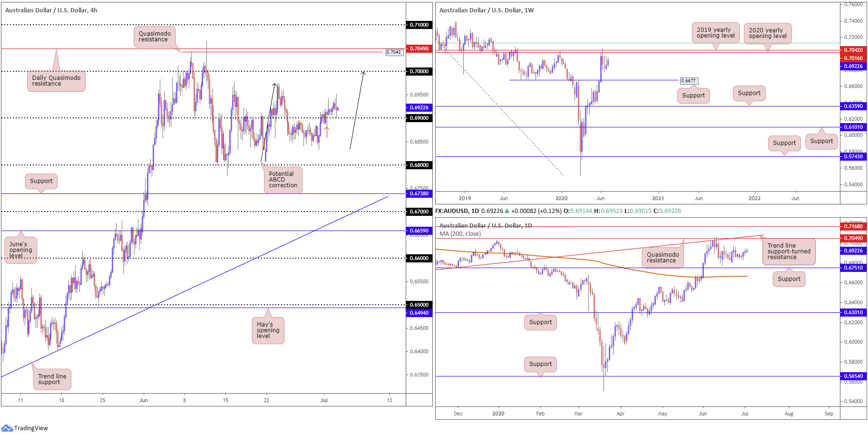
Task: Select the 'Potential ABCD correction' callout
Action: point(283,180)
